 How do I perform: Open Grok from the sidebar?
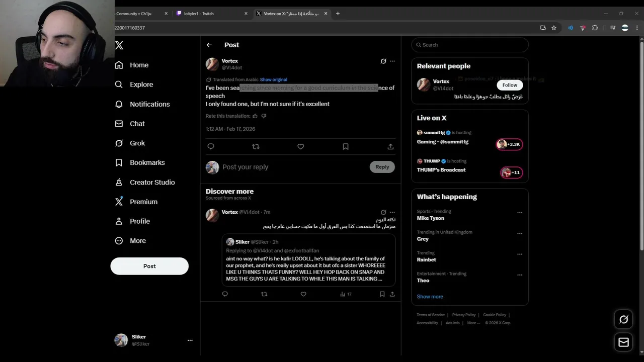(x=130, y=143)
